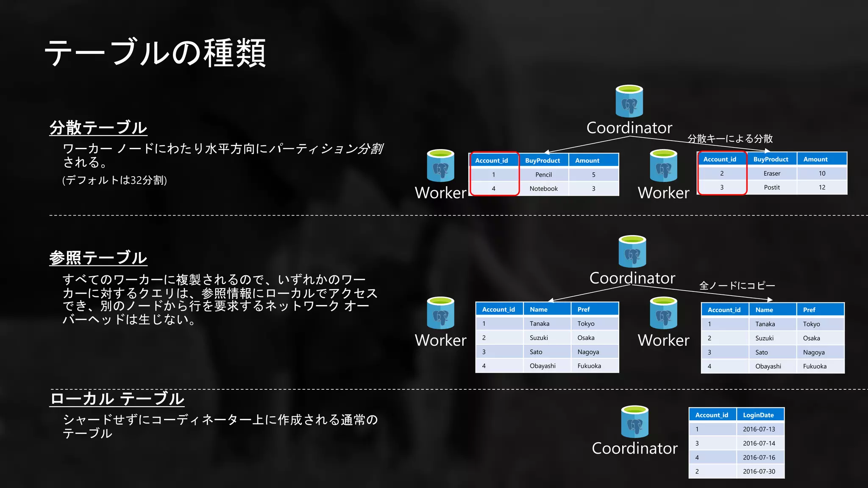Click the note (デフォルトは32分割)

tap(114, 180)
